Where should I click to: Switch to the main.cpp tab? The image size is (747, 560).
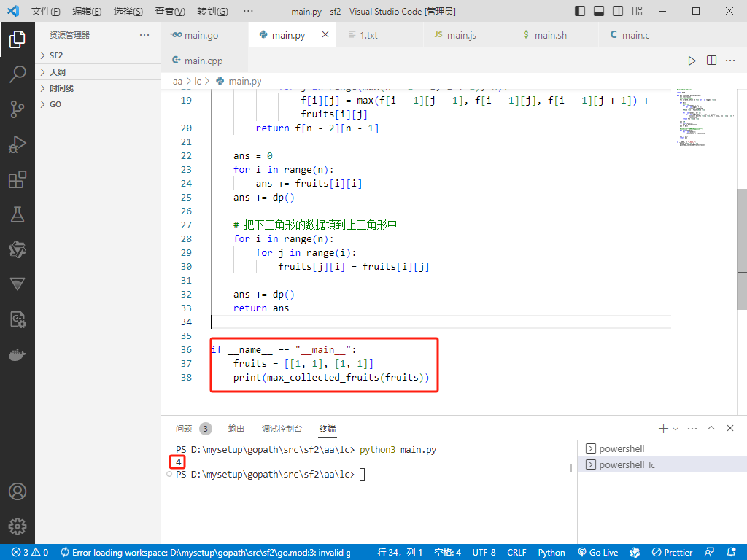click(205, 61)
